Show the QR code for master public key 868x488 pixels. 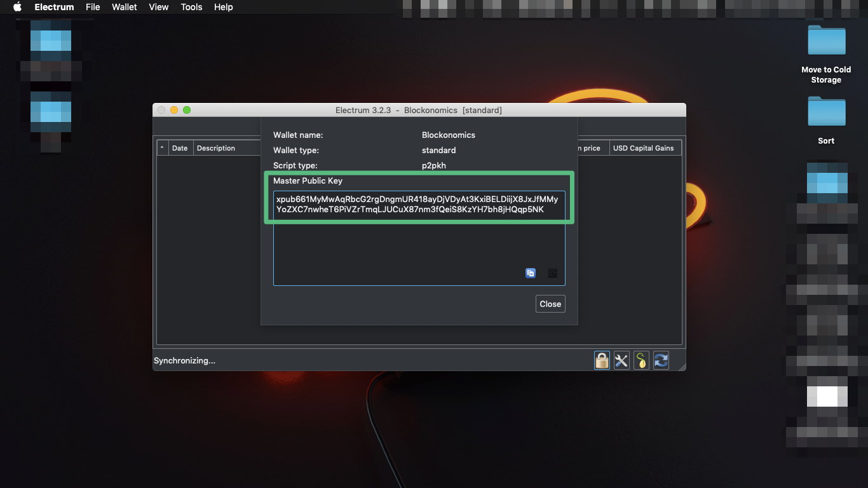pos(553,273)
